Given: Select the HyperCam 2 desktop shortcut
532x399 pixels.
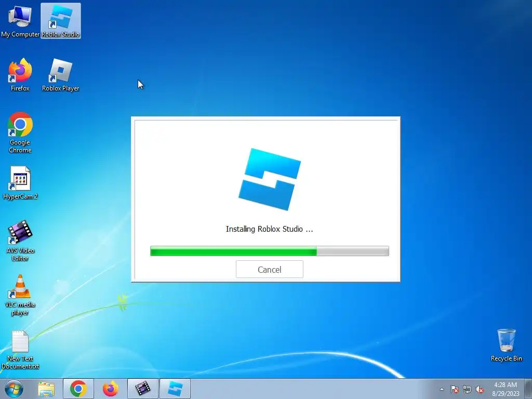Looking at the screenshot, I should click(x=20, y=183).
